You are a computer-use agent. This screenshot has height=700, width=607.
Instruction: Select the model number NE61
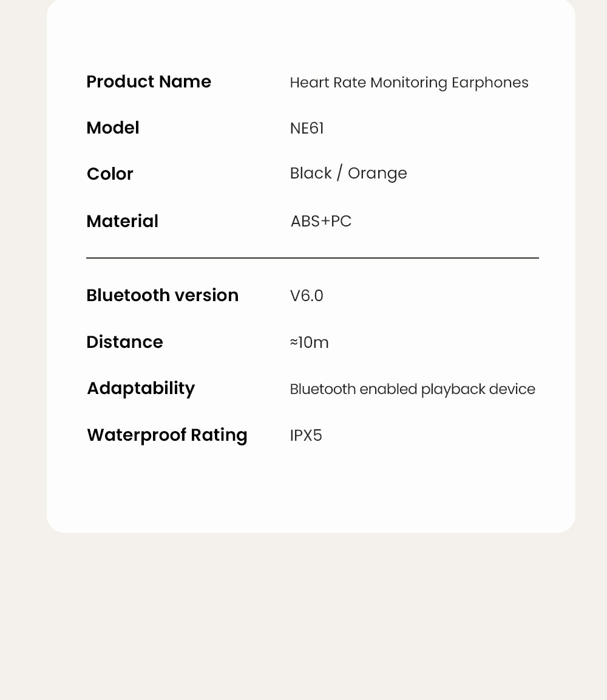[x=307, y=129]
